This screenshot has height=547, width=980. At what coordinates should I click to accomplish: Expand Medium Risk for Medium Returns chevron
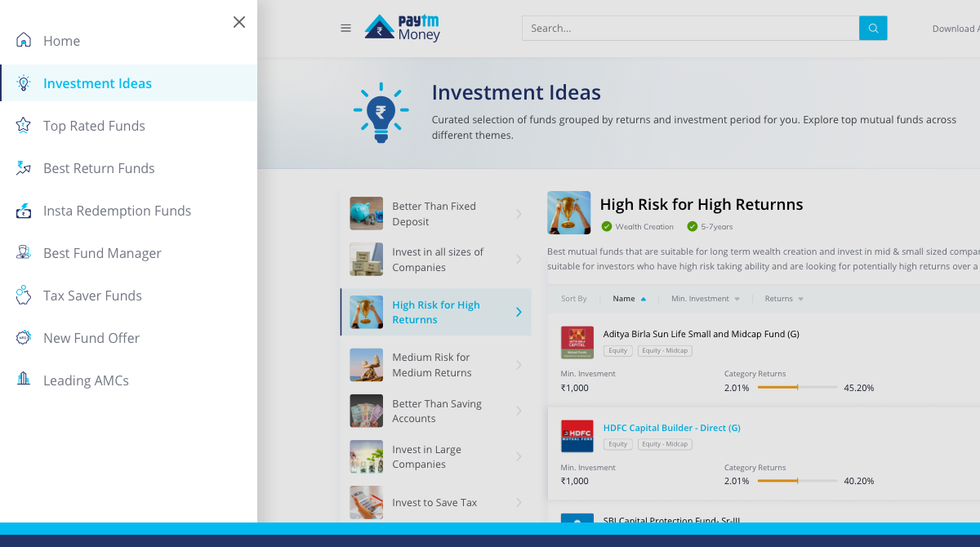click(x=519, y=365)
